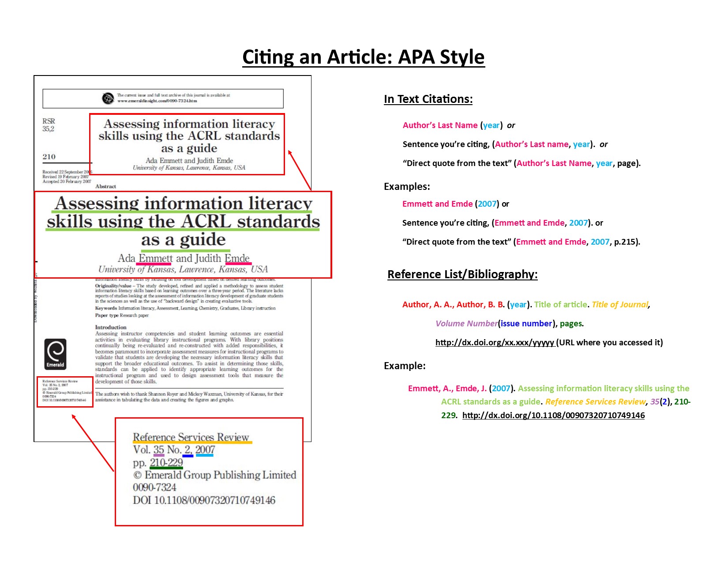Click the "Introduction" heading in the article
728x563 pixels.
(111, 327)
